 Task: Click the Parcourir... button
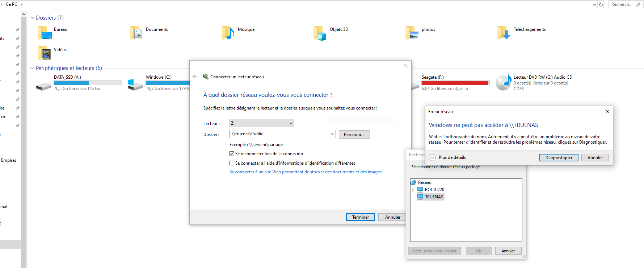click(x=354, y=135)
